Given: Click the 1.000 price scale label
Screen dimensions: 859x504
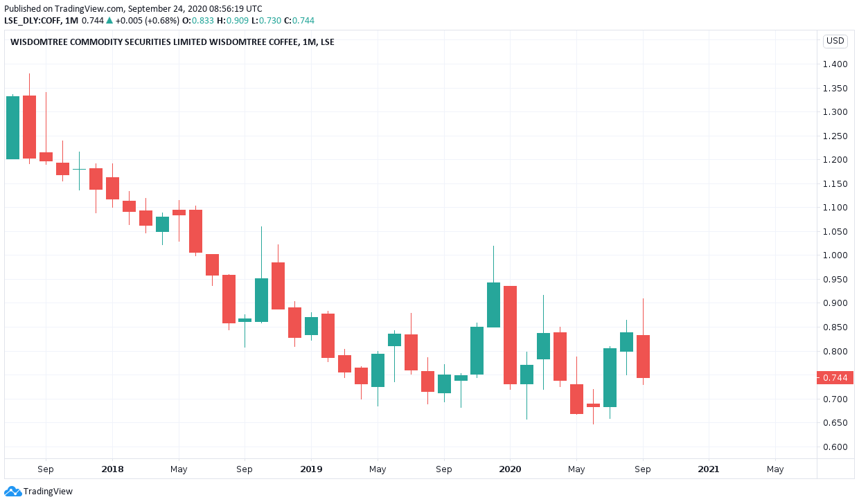Looking at the screenshot, I should tap(835, 255).
